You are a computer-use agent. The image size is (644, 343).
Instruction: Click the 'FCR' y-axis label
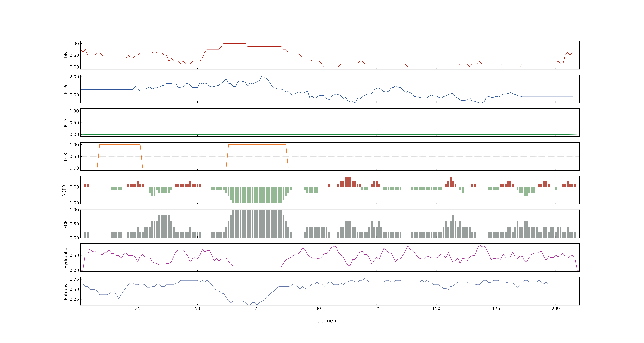66,224
